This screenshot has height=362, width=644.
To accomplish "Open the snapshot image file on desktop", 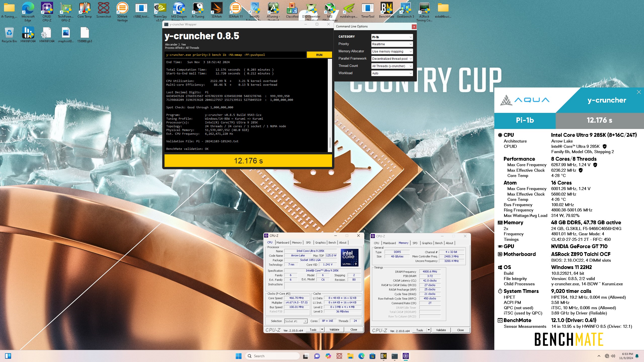I will 66,35.
